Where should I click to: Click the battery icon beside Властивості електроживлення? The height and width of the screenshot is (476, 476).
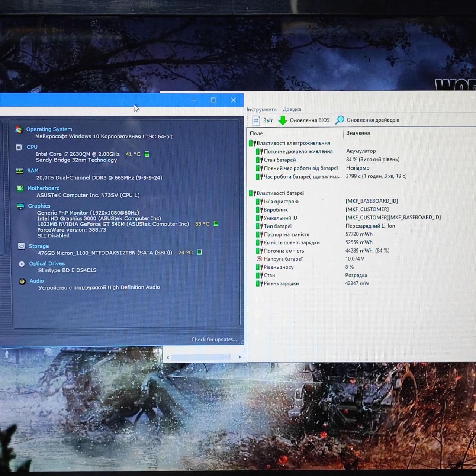tap(253, 143)
